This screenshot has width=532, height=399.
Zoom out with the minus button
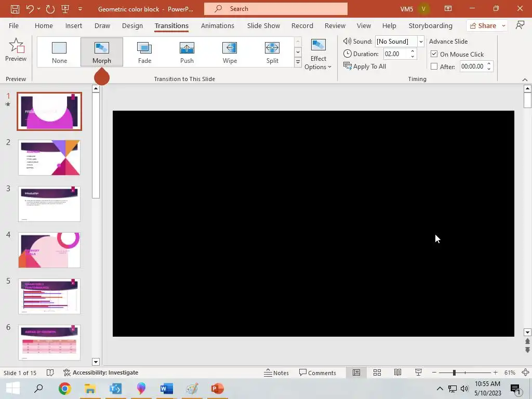pos(434,373)
